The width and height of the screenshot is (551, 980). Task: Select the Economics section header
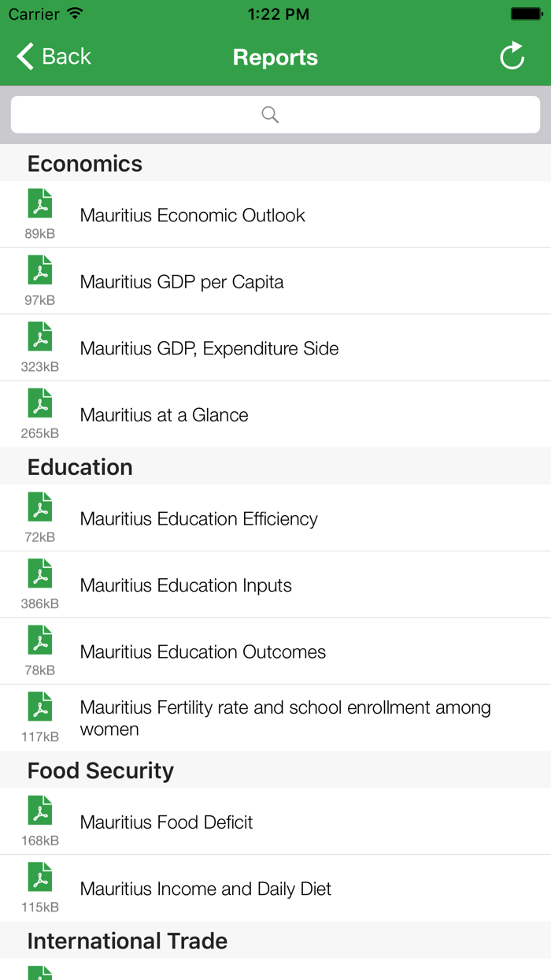click(84, 164)
